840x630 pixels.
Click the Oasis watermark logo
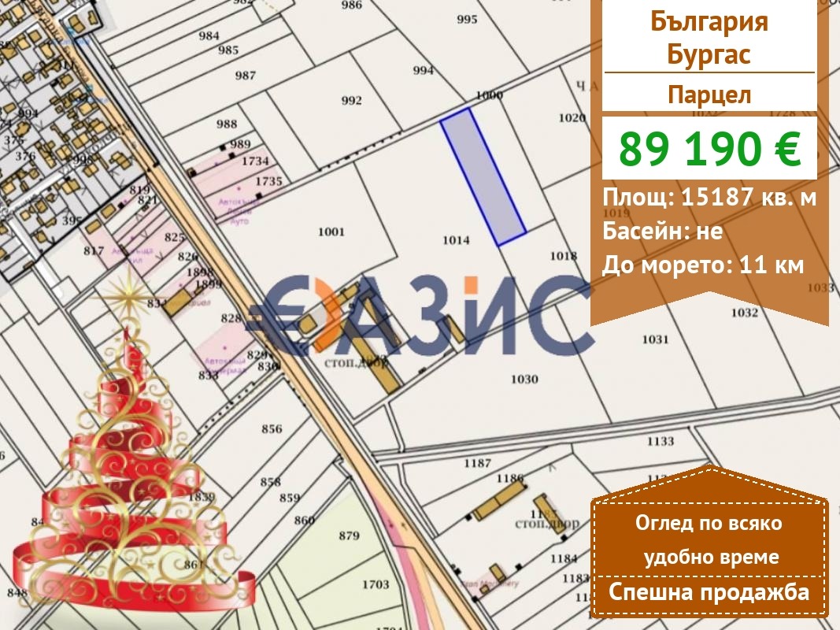417,315
